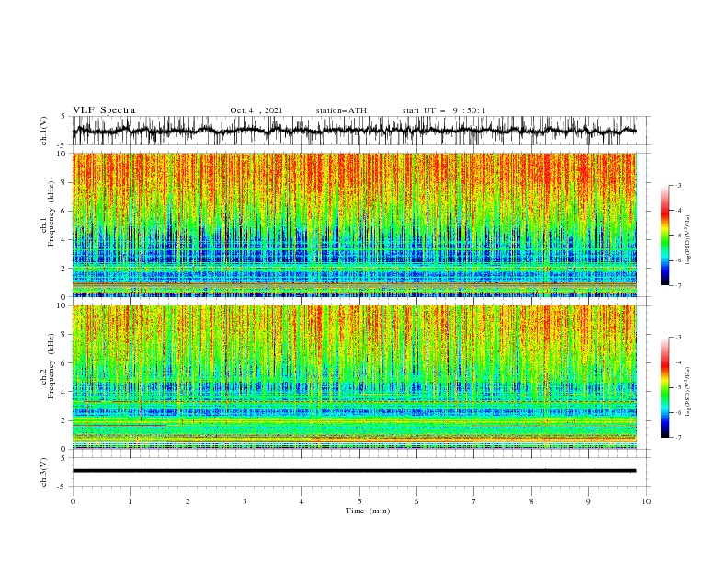Click the "ch.1(V)" axis label
Image resolution: width=728 pixels, height=563 pixels.
tap(44, 131)
